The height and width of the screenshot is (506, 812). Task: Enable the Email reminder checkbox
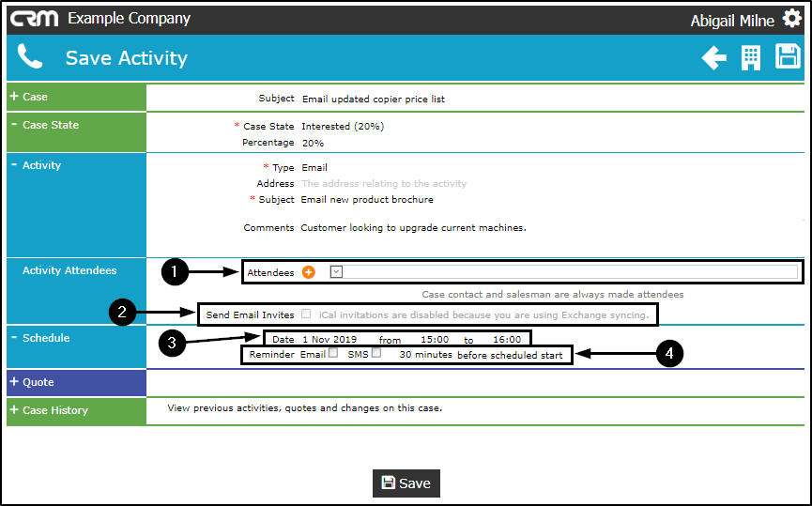point(333,353)
